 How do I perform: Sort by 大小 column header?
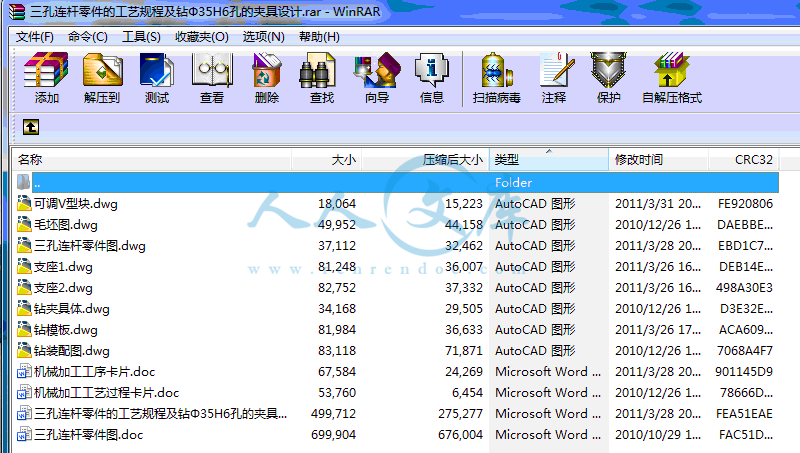pyautogui.click(x=327, y=160)
